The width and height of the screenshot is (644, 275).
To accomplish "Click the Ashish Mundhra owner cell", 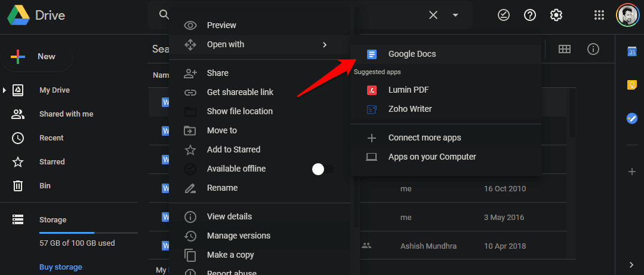I will pos(429,246).
